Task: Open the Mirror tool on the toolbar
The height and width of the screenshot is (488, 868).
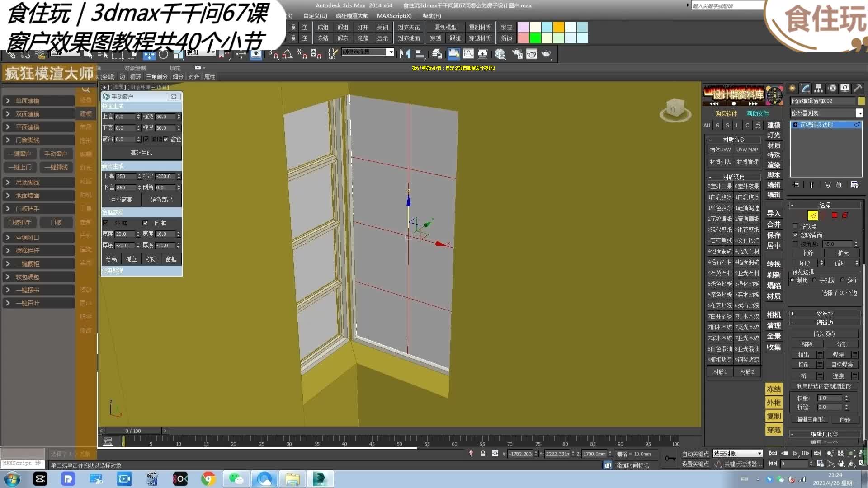Action: click(x=405, y=54)
